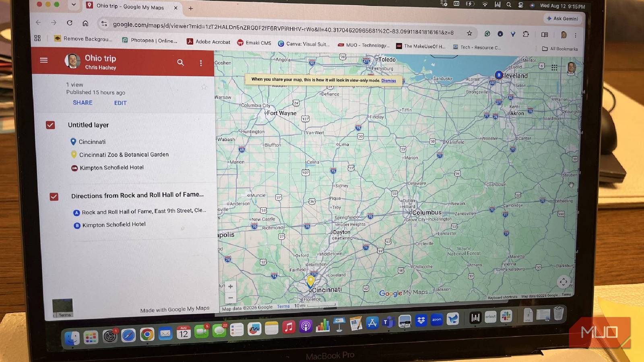Click the search magnifier in Ohio trip header
This screenshot has height=362, width=644.
(180, 62)
